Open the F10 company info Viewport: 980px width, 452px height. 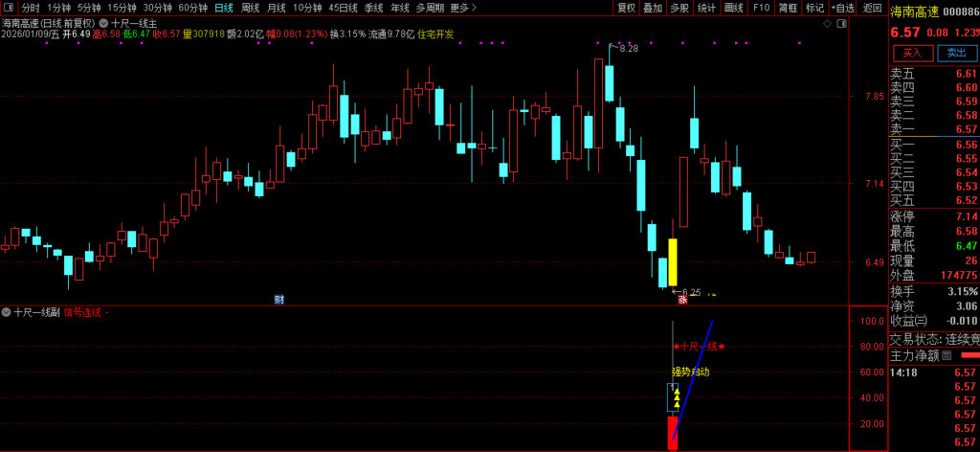(761, 8)
